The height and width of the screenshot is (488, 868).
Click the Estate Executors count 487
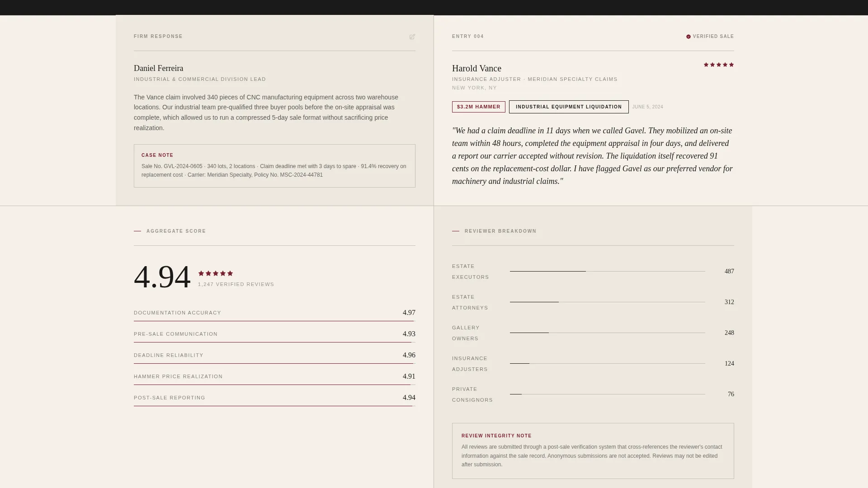[729, 272]
